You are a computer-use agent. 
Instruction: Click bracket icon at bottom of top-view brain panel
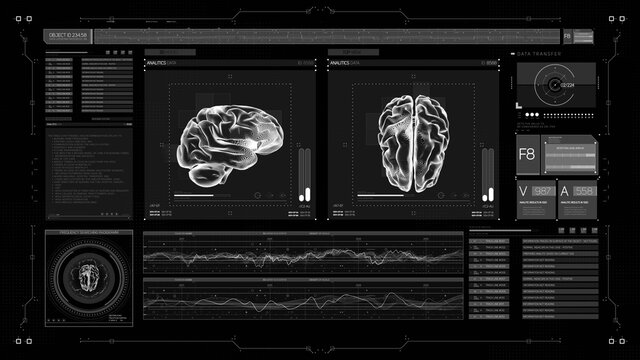point(413,213)
